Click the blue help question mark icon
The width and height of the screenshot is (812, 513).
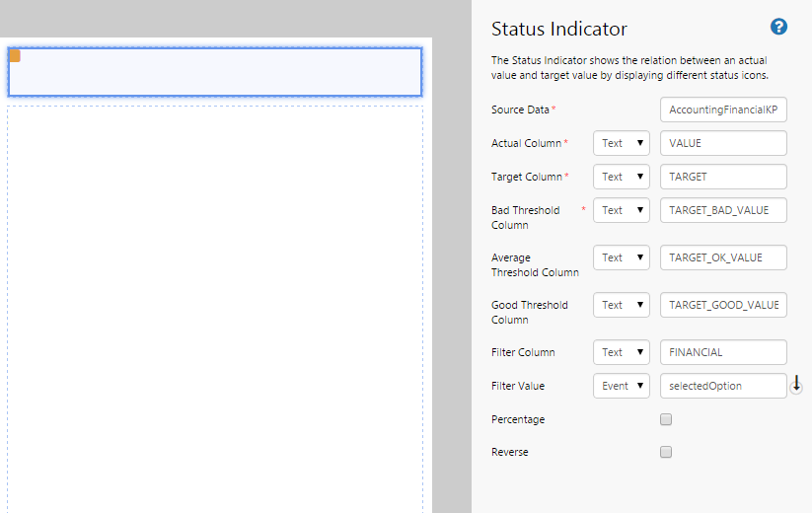click(778, 27)
